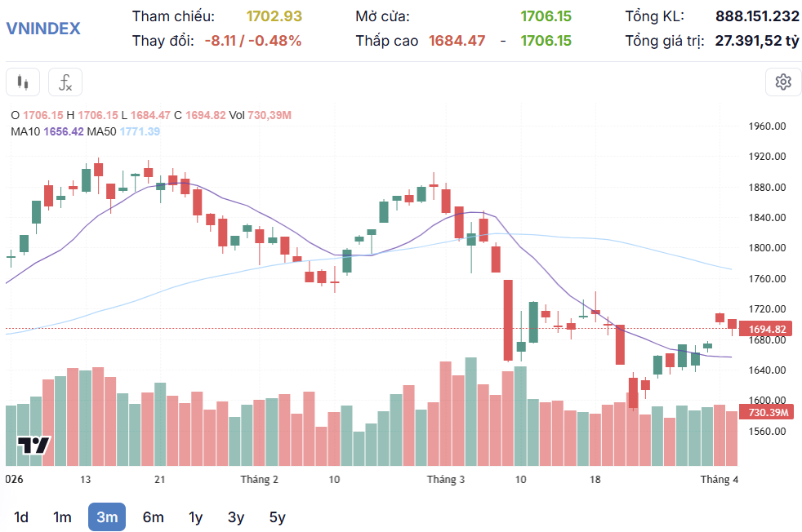Click the VNINDEX symbol title
This screenshot has height=532, width=802.
point(43,28)
